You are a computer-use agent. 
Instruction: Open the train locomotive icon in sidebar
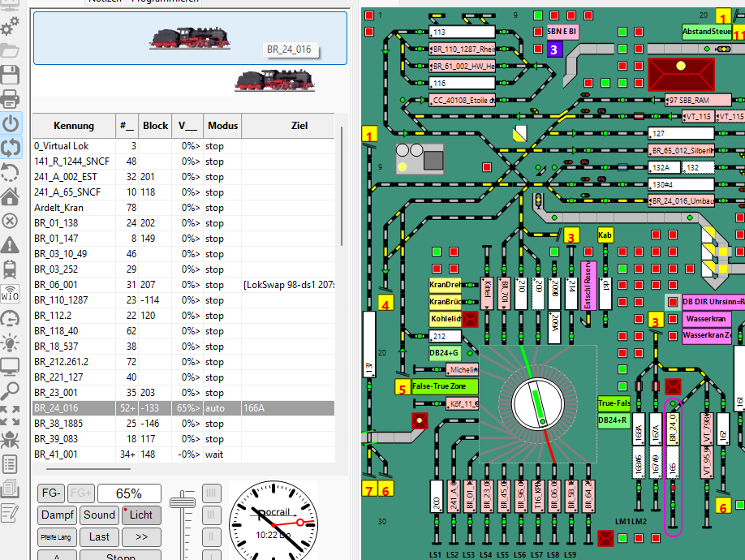pos(10,269)
